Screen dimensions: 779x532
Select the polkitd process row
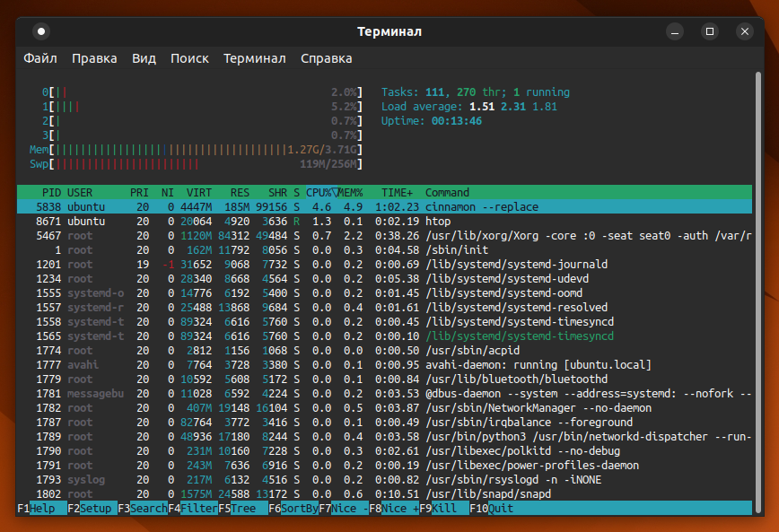(x=384, y=451)
